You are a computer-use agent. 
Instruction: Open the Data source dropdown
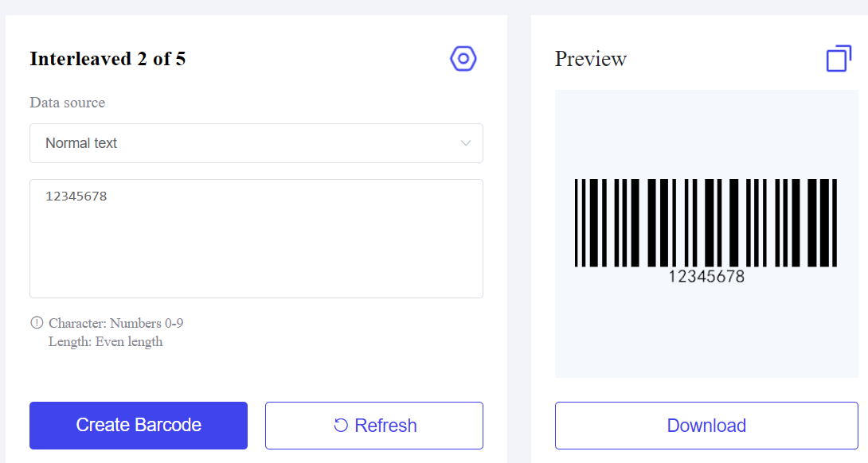point(256,143)
